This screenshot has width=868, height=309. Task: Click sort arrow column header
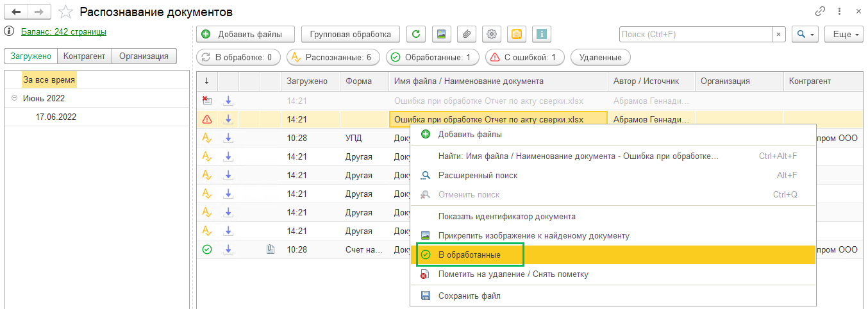206,81
